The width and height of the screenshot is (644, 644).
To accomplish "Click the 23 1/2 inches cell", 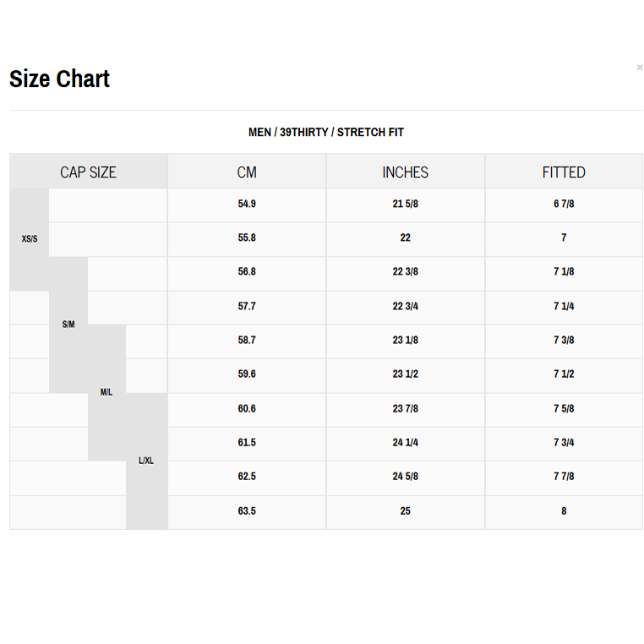I will [x=405, y=374].
